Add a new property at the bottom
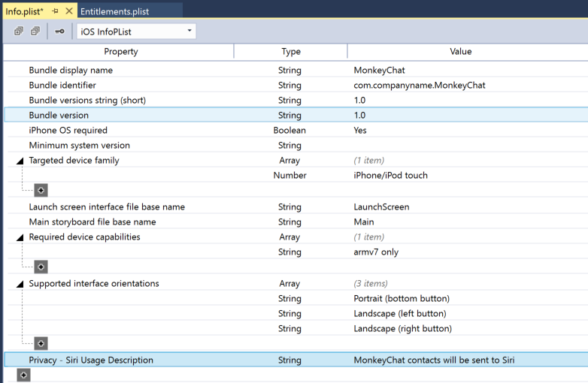Screen dimensions: 588x383 click(x=24, y=375)
